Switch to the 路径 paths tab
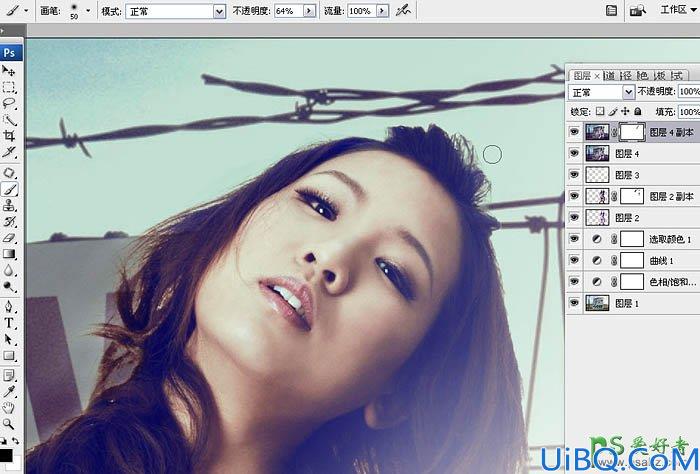 (627, 75)
